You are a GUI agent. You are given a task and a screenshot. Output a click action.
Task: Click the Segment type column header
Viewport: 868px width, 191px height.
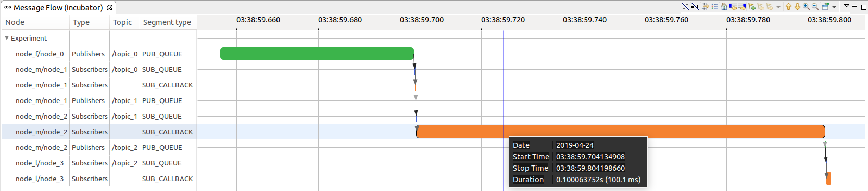(x=167, y=22)
